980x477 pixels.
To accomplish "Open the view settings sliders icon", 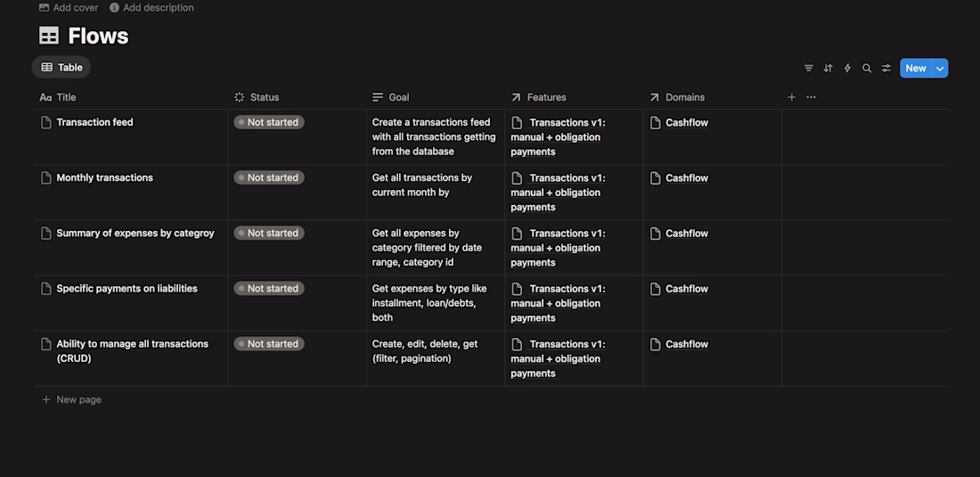I will click(x=886, y=68).
